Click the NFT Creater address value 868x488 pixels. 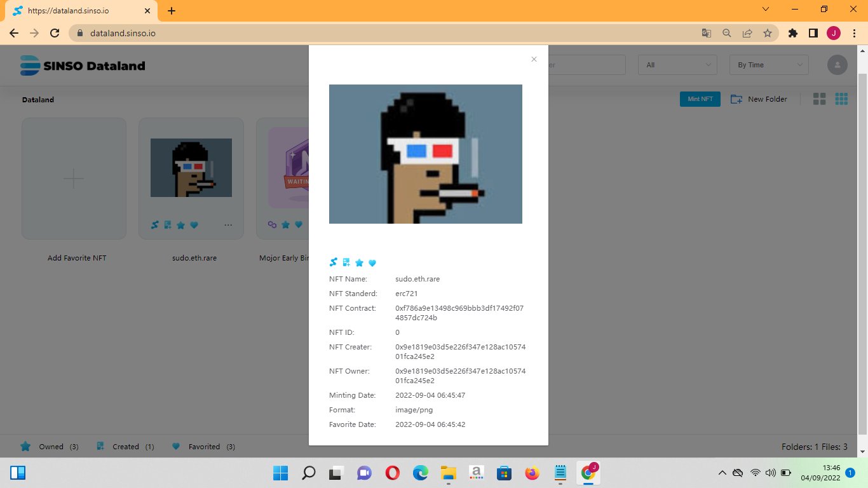pyautogui.click(x=461, y=352)
